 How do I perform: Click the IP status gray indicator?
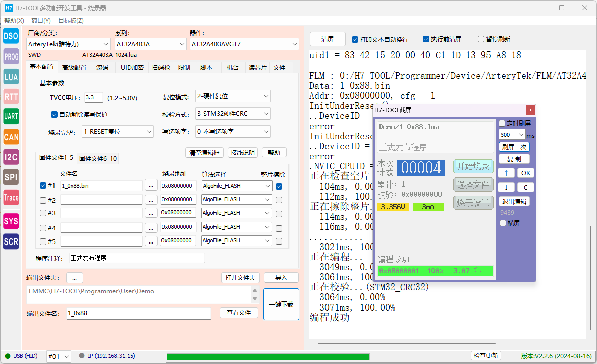tap(81, 356)
